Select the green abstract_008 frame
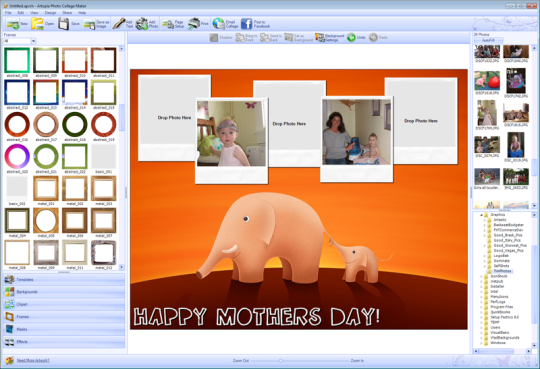This screenshot has height=369, width=540. click(x=17, y=60)
